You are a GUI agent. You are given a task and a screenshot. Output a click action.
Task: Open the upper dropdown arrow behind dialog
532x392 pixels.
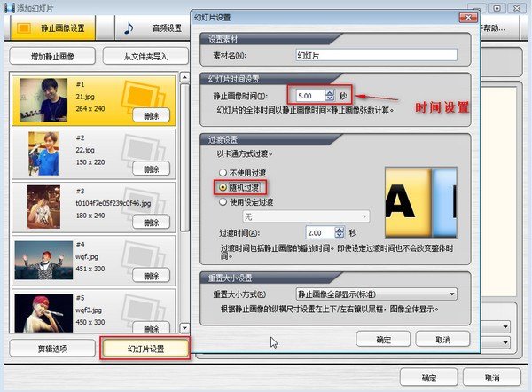coord(505,327)
